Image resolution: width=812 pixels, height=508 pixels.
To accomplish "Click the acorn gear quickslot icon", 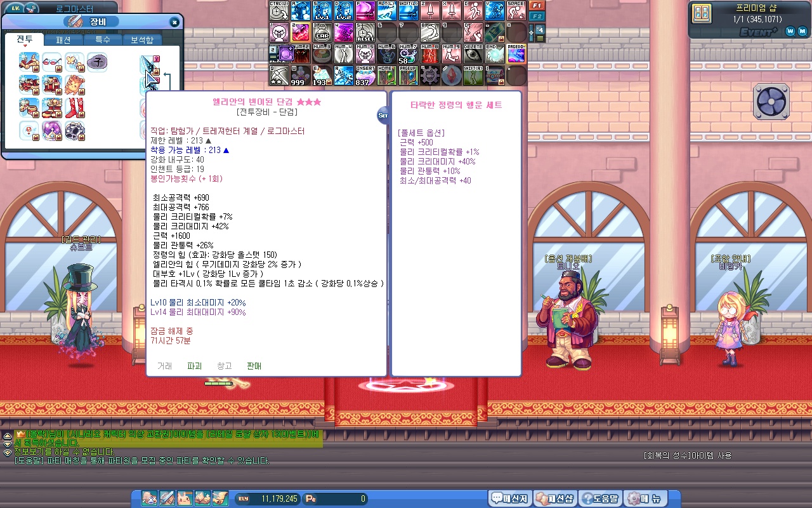I will pyautogui.click(x=429, y=76).
